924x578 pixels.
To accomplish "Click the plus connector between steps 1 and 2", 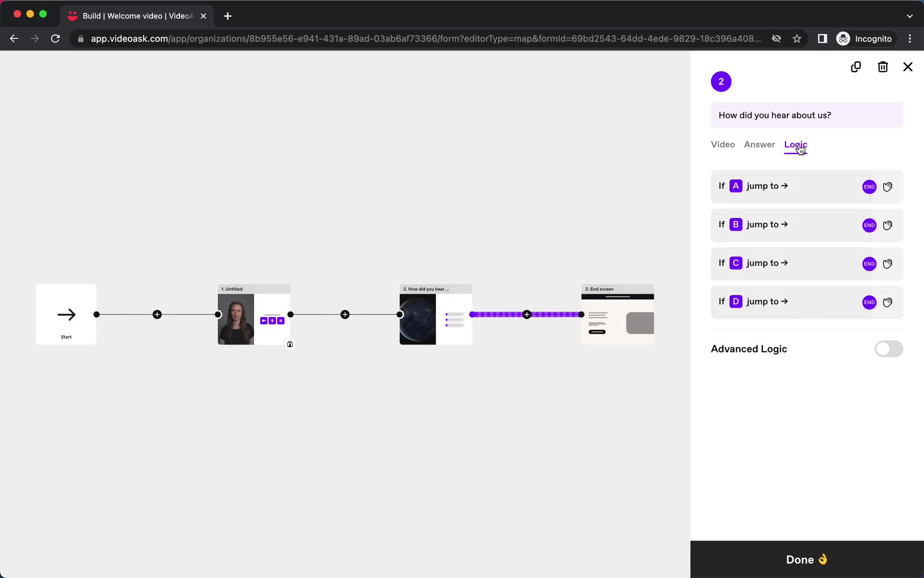I will (x=345, y=315).
